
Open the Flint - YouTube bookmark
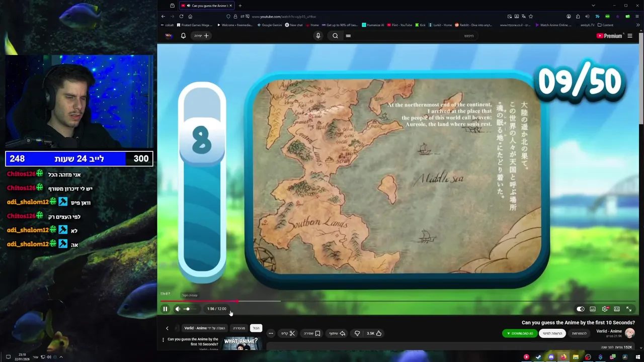click(399, 25)
